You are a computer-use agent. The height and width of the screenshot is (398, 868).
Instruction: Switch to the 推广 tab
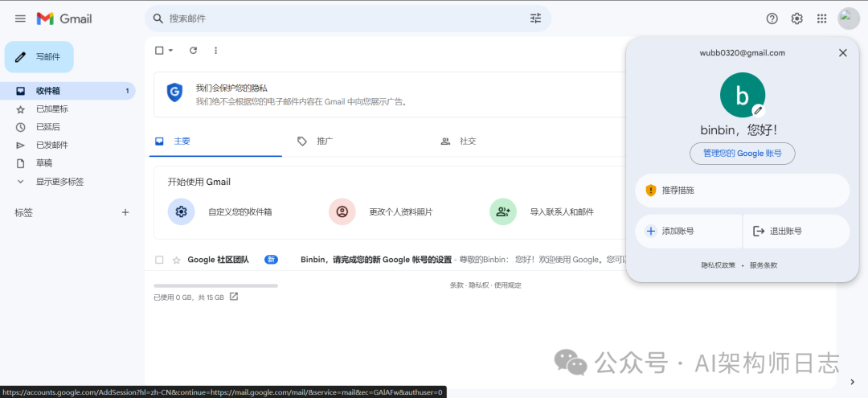click(325, 141)
